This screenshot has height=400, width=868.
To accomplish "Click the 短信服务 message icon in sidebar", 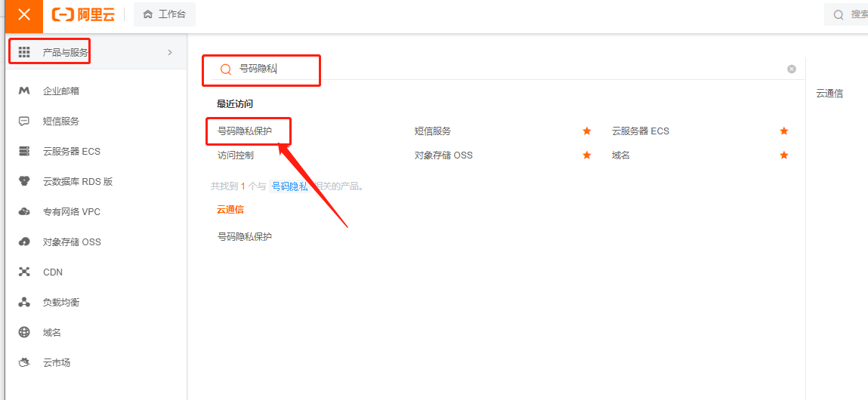I will pyautogui.click(x=24, y=122).
